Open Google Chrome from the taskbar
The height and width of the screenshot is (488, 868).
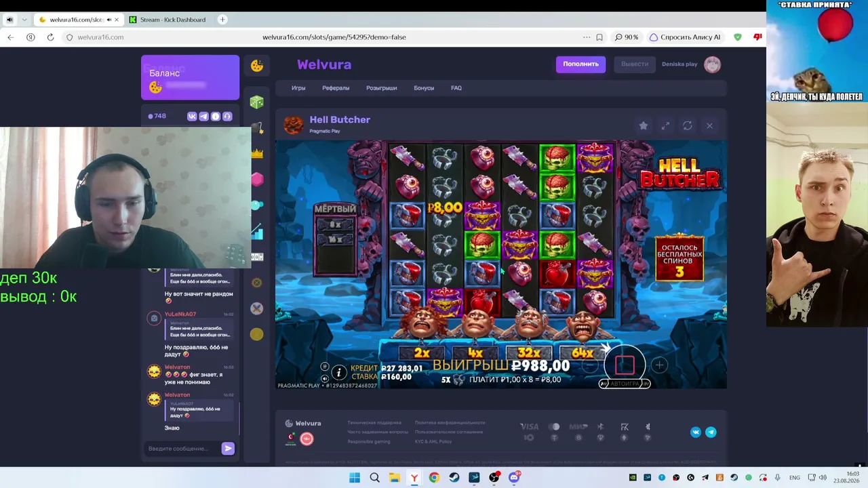[434, 478]
